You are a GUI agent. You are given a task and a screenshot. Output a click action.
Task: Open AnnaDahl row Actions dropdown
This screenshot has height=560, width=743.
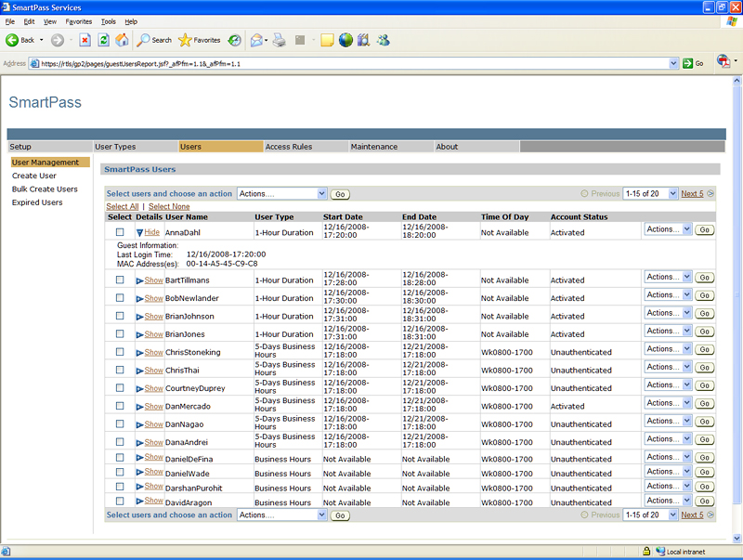pos(668,229)
